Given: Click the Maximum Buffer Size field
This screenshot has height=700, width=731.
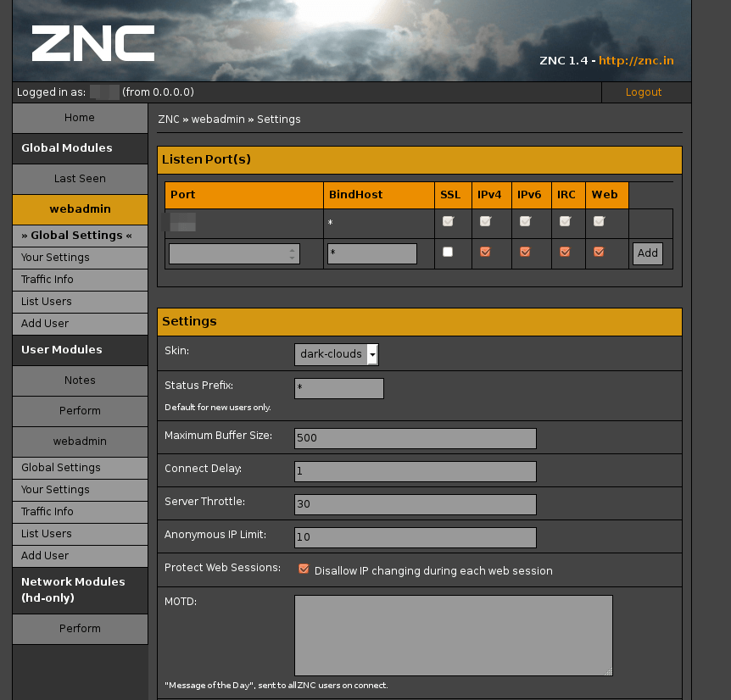Looking at the screenshot, I should click(416, 438).
